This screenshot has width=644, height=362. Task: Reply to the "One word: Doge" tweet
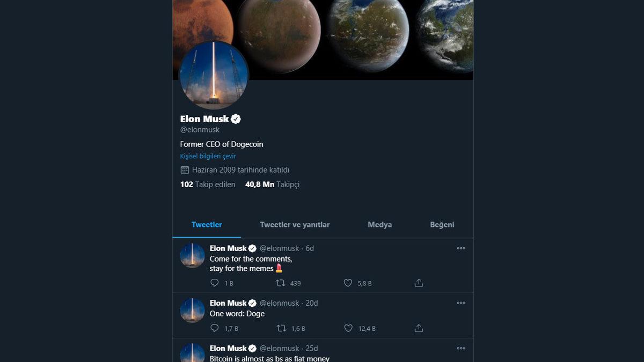(x=215, y=328)
